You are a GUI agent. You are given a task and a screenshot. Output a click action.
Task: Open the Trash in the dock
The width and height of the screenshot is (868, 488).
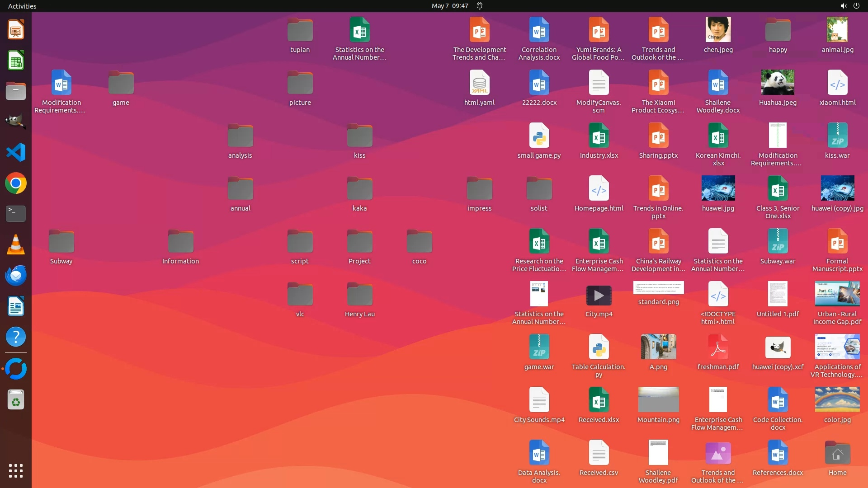coord(16,400)
